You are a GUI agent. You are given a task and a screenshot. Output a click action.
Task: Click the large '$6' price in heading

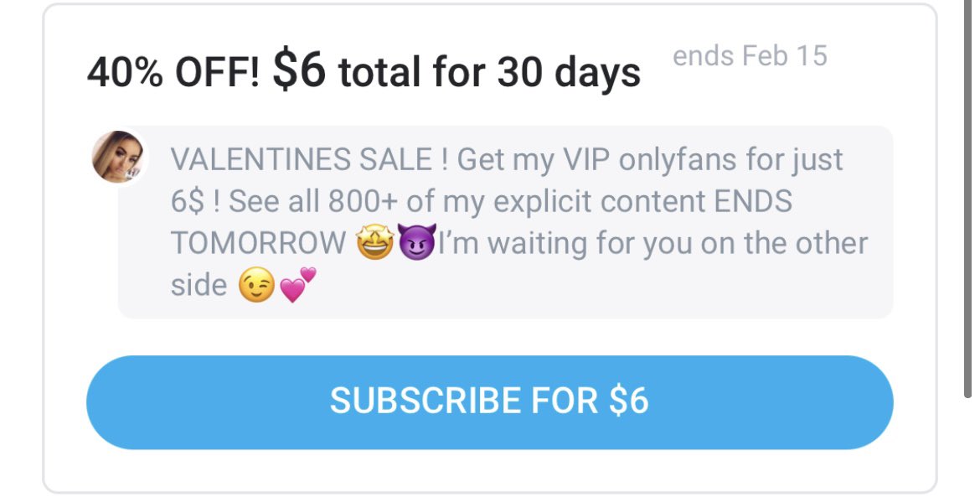(299, 70)
